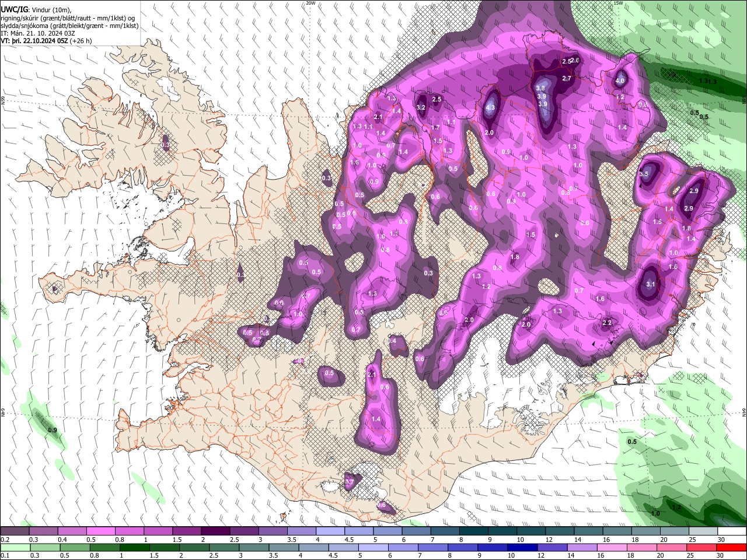Click the '(+26 h)' forecast offset text
This screenshot has height=560, width=747.
coord(81,41)
